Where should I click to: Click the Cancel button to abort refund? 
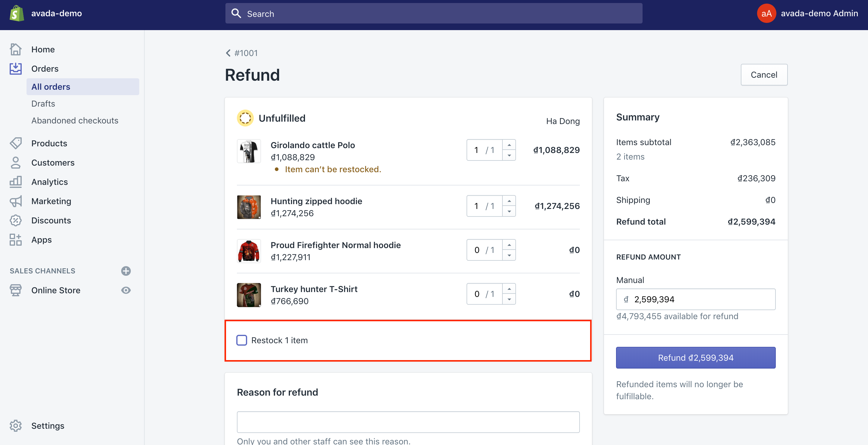(763, 74)
